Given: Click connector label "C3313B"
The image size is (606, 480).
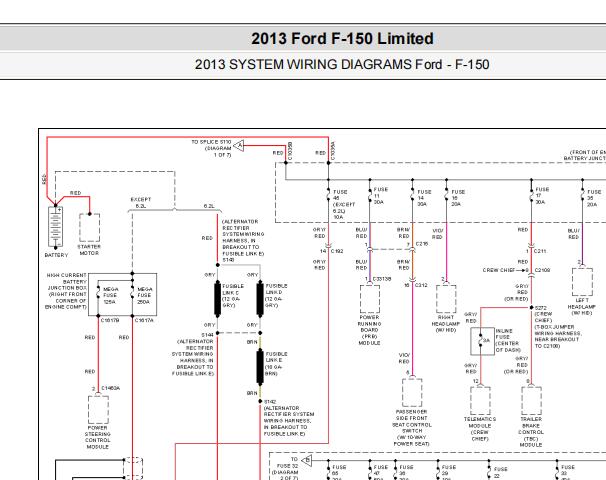Looking at the screenshot, I should 382,279.
